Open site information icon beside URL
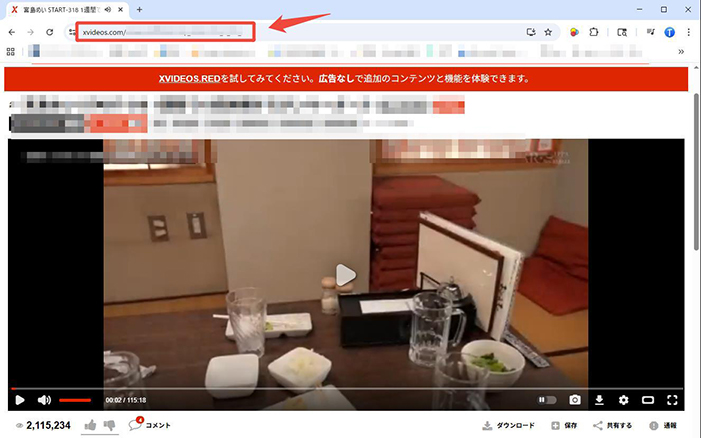The width and height of the screenshot is (701, 438). [72, 32]
